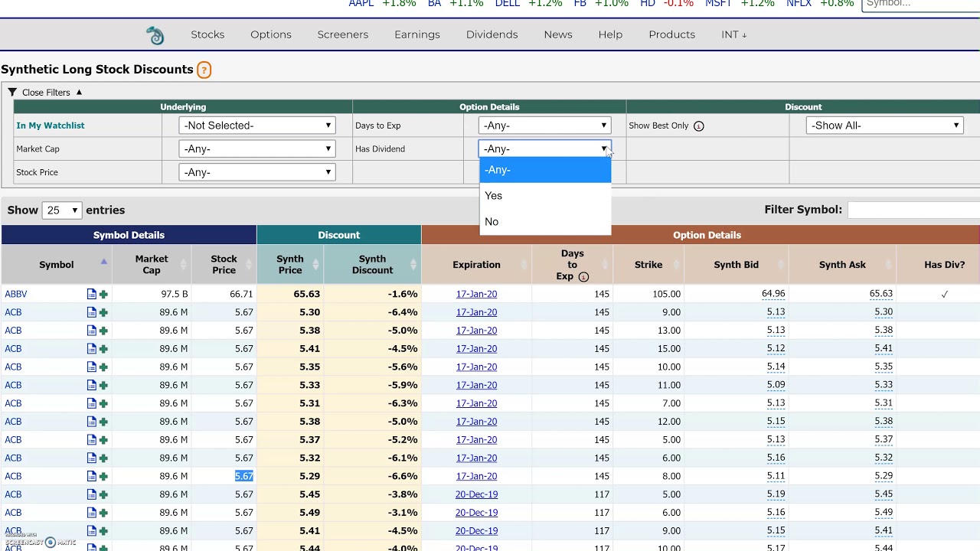Click green plus for ACB row with 13.00 strike

103,331
